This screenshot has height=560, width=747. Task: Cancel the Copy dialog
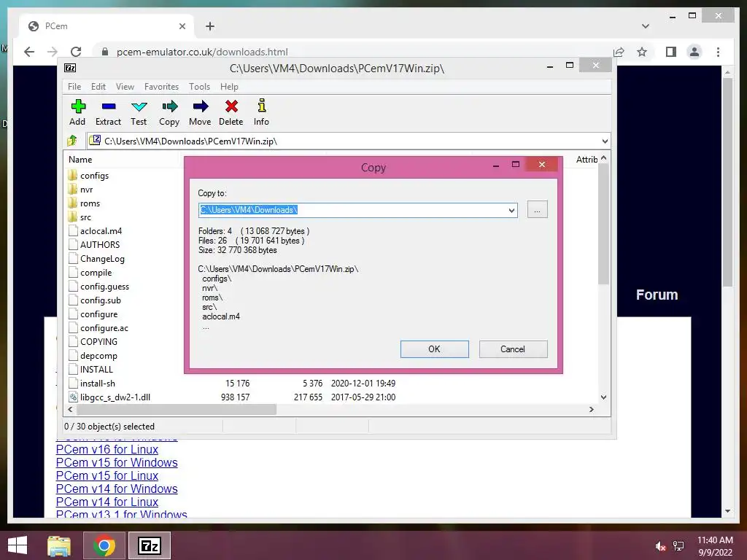[513, 349]
